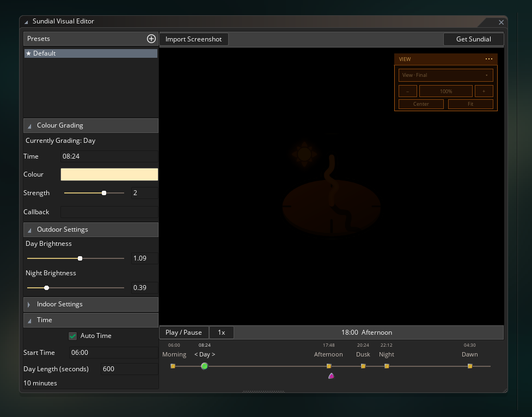Viewport: 532px width, 417px height.
Task: Click the Night Brightness value 0.39
Action: click(x=144, y=288)
